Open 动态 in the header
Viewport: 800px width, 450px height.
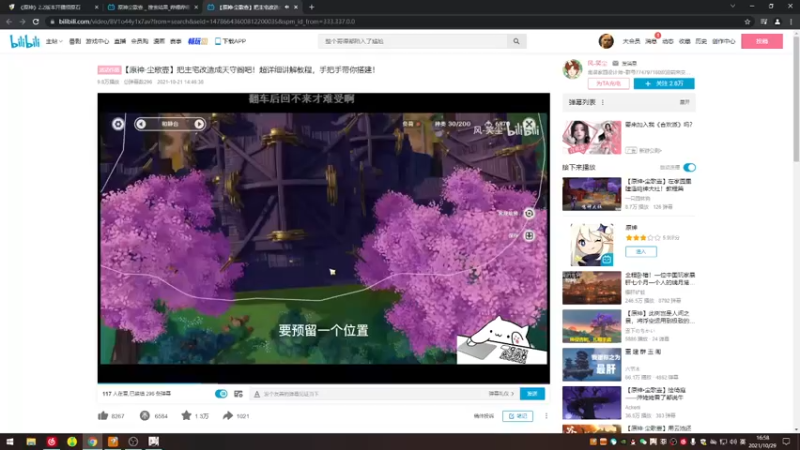click(668, 41)
